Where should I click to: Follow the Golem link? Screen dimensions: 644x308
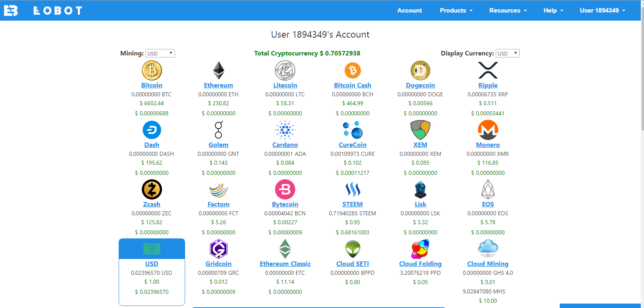[x=219, y=145]
